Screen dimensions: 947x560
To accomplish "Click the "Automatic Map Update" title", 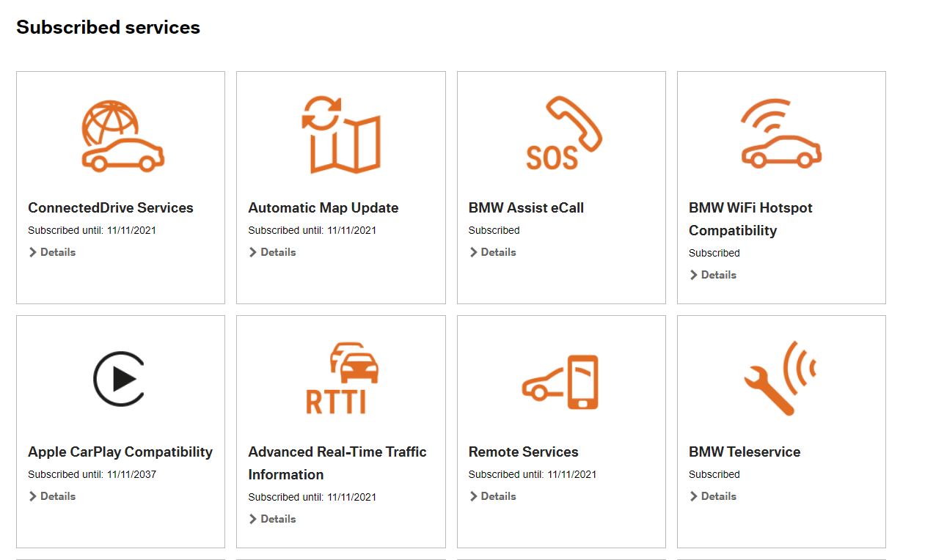I will [x=323, y=207].
